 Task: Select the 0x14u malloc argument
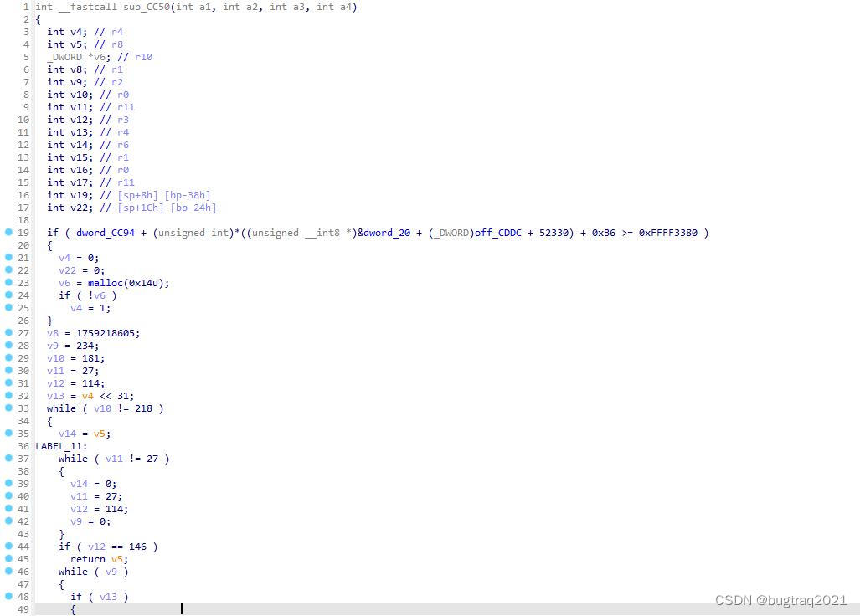[143, 283]
